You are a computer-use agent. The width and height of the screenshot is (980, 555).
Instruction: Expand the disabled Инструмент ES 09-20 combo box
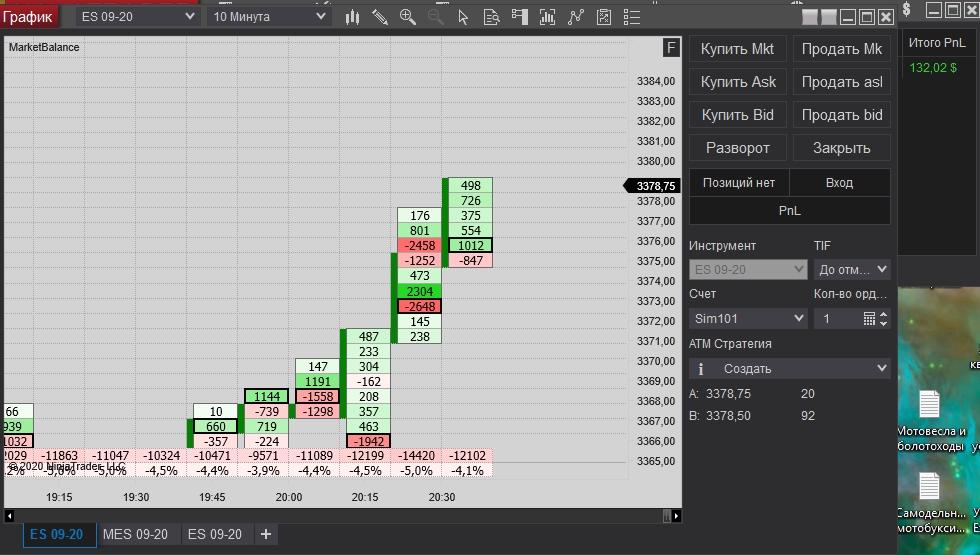748,270
